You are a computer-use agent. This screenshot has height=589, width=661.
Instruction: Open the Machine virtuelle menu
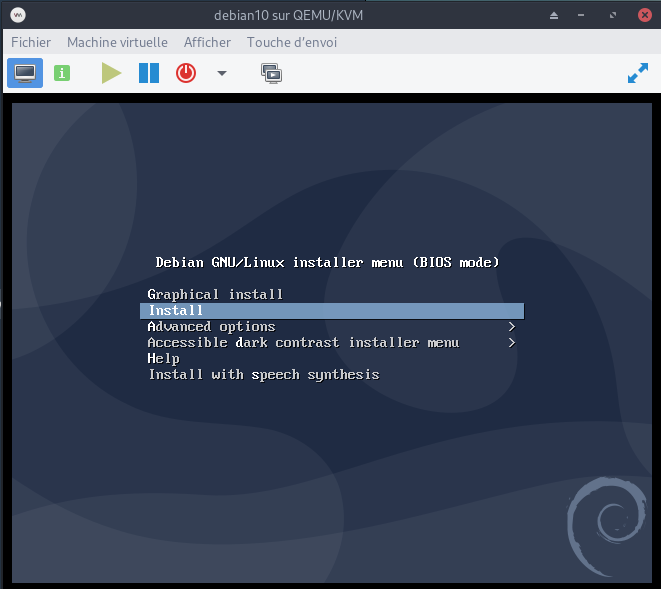[x=117, y=42]
